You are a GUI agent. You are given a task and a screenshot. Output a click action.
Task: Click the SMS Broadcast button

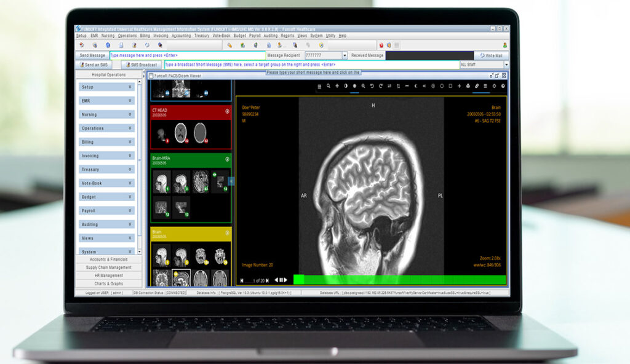[142, 64]
